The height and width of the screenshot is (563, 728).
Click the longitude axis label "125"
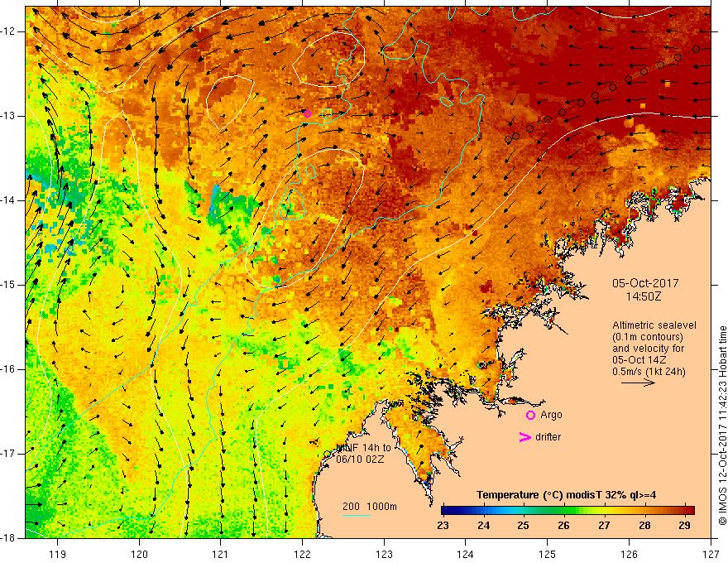[548, 554]
